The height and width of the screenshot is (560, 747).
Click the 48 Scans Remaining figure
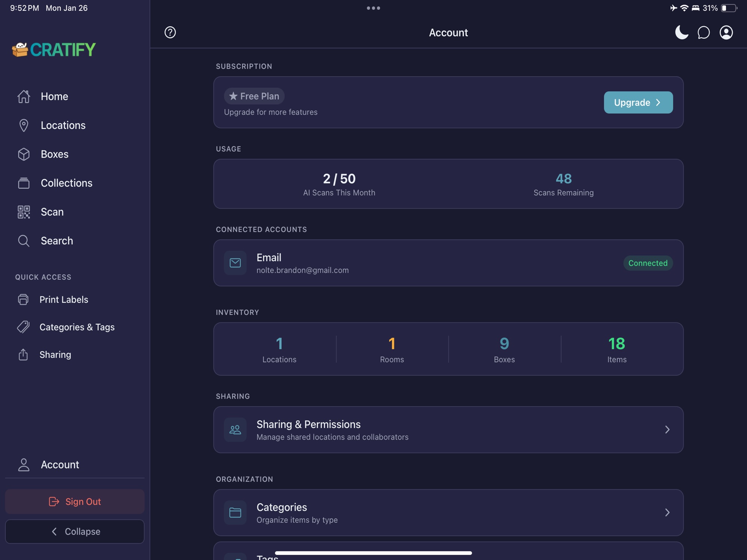pyautogui.click(x=563, y=179)
